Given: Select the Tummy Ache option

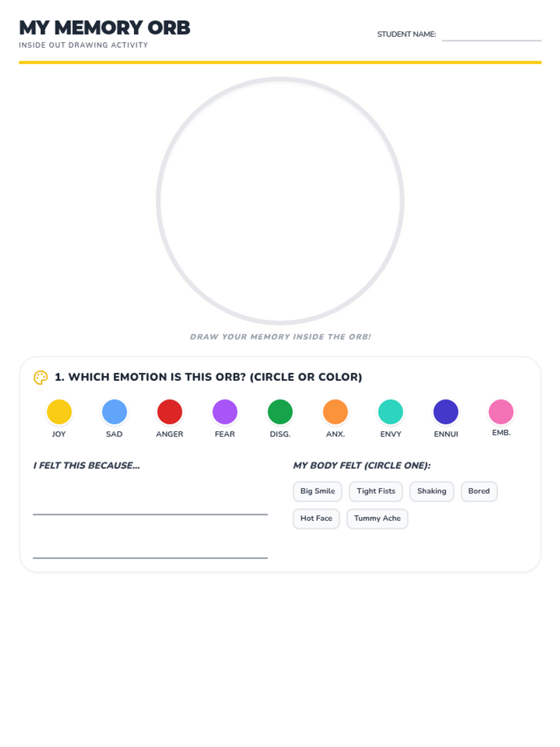Looking at the screenshot, I should point(377,518).
